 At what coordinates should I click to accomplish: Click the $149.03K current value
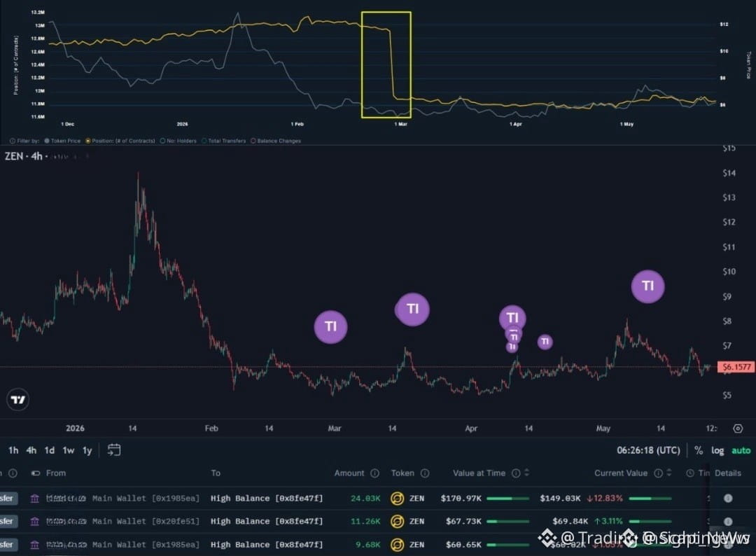click(560, 498)
